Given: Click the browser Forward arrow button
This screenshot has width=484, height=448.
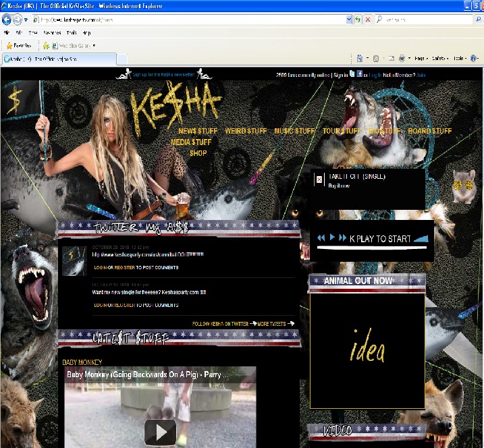Looking at the screenshot, I should pos(18,20).
